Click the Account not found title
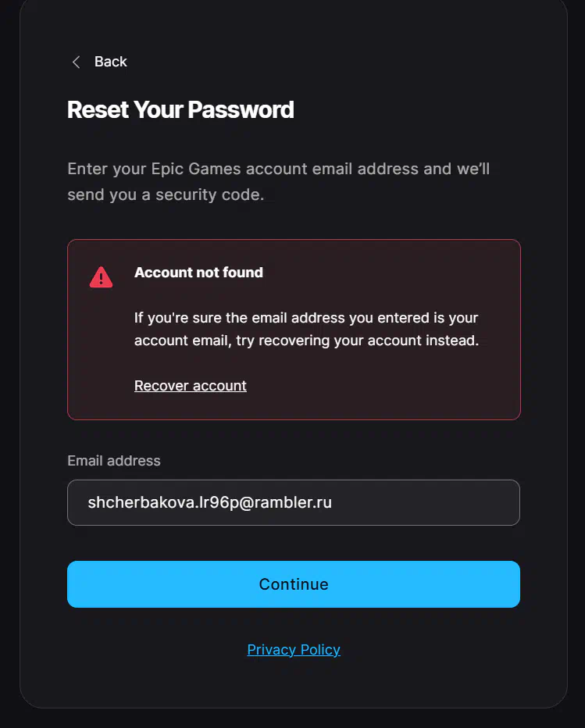Viewport: 585px width, 728px height. (x=198, y=273)
